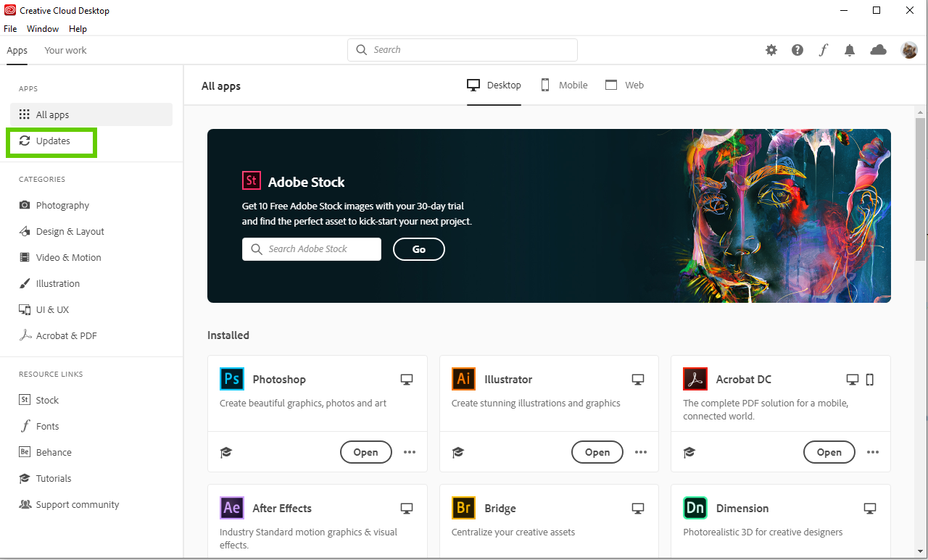
Task: Open the preferences gear icon
Action: [x=771, y=50]
